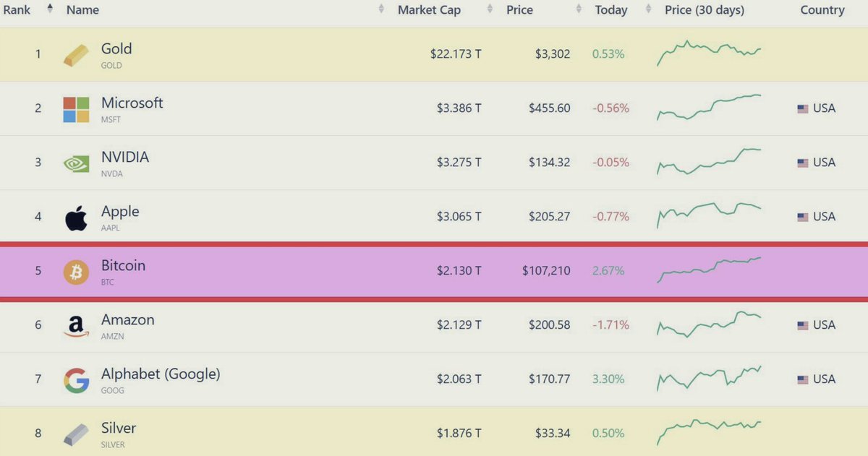Click the USA flag in Amazon row
This screenshot has height=456, width=868.
coord(803,325)
